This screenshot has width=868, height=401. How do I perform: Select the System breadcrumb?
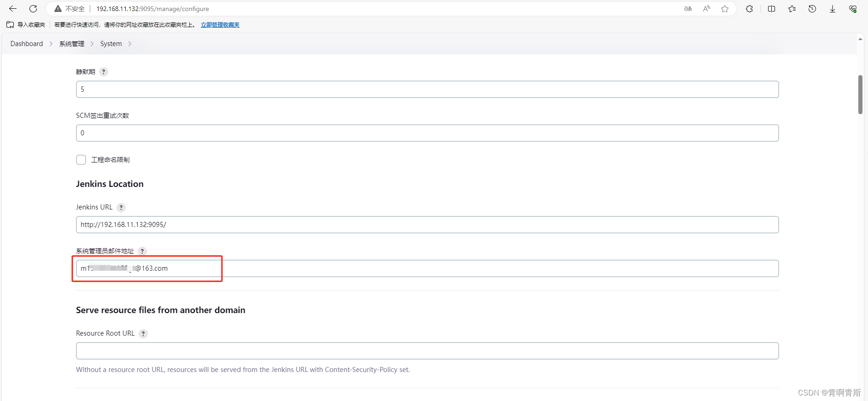click(111, 44)
